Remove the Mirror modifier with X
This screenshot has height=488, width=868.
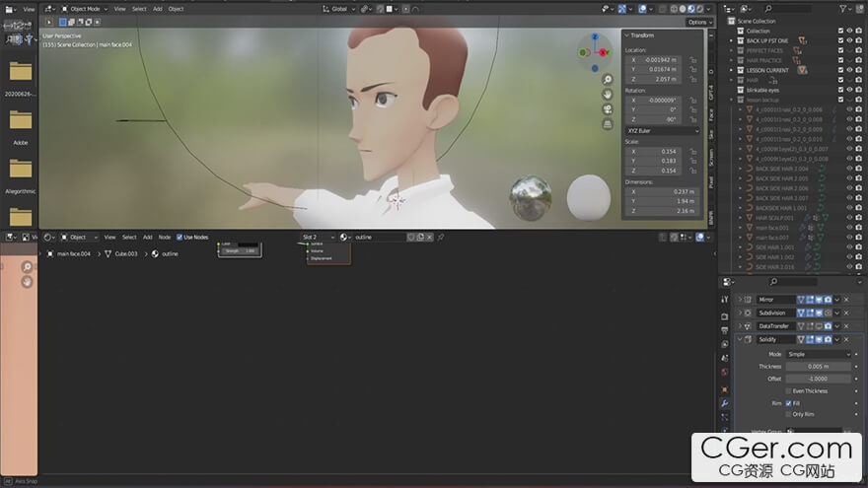(x=845, y=300)
